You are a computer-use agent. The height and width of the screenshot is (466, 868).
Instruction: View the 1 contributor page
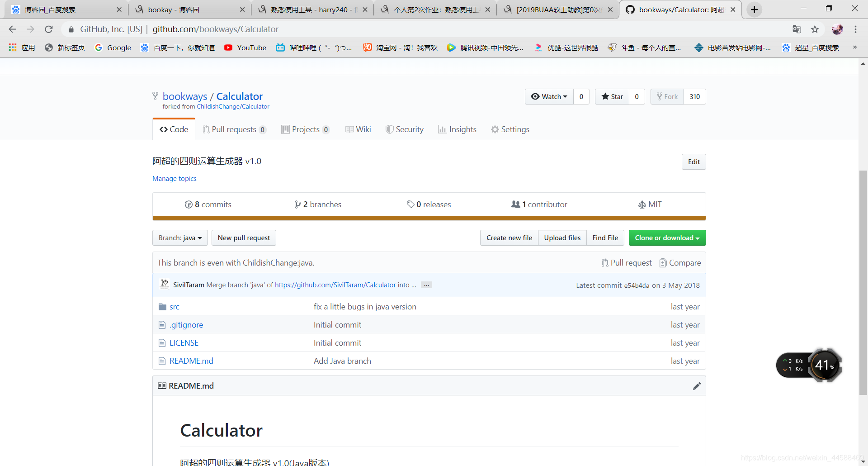pos(539,204)
